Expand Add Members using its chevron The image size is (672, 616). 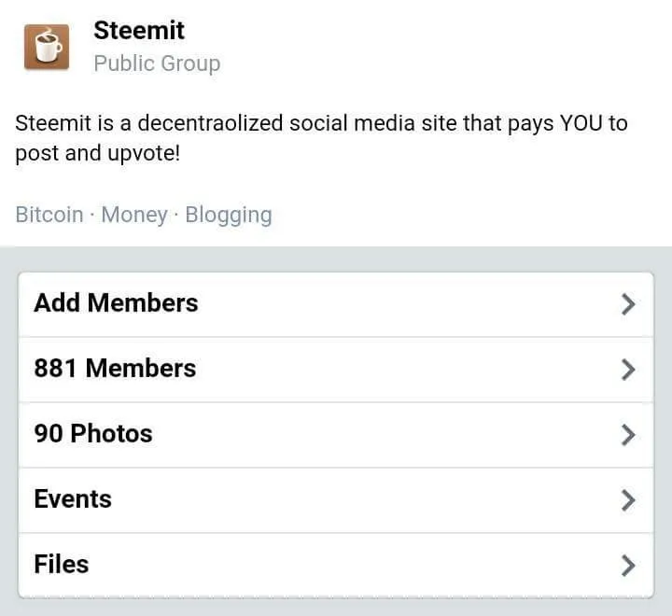[628, 304]
